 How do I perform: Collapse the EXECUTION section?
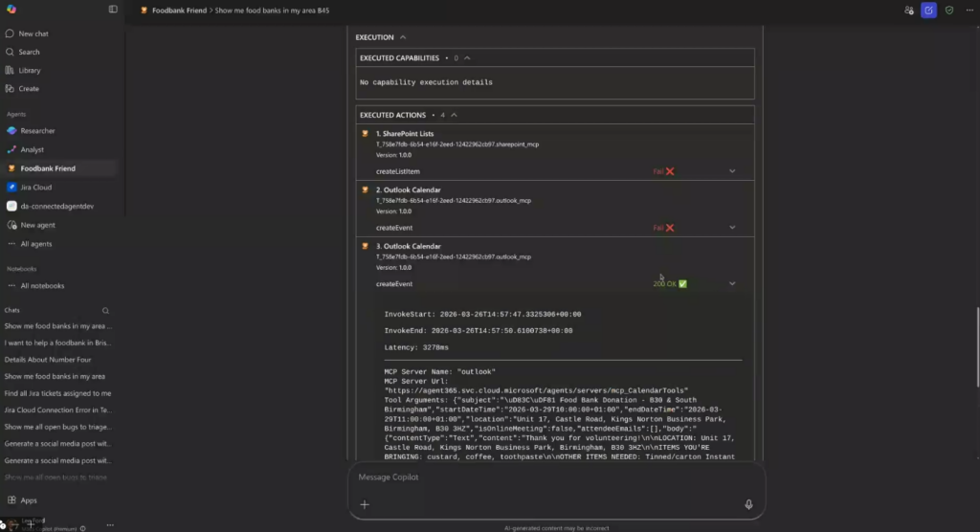point(403,37)
